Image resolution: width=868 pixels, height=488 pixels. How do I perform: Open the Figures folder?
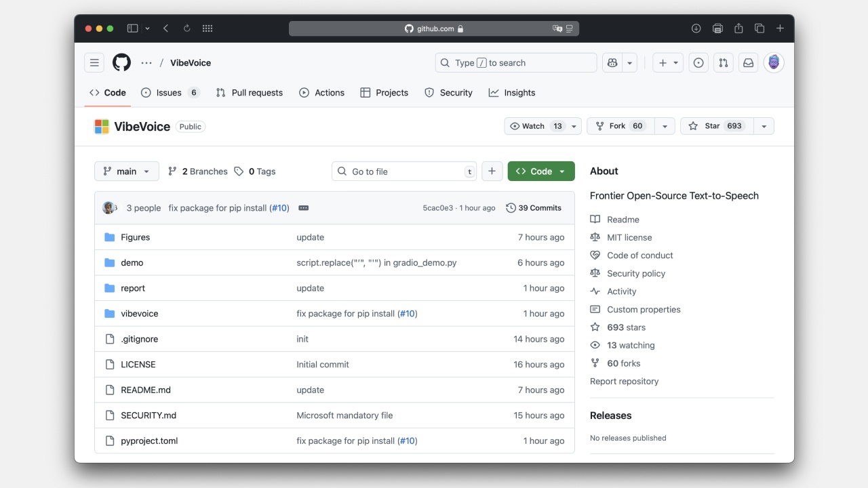click(136, 237)
